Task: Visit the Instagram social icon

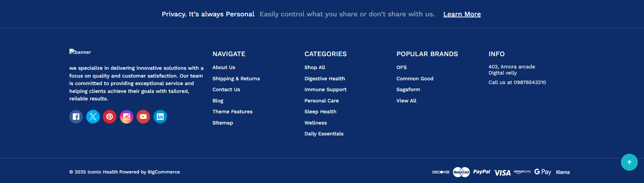Action: (126, 117)
